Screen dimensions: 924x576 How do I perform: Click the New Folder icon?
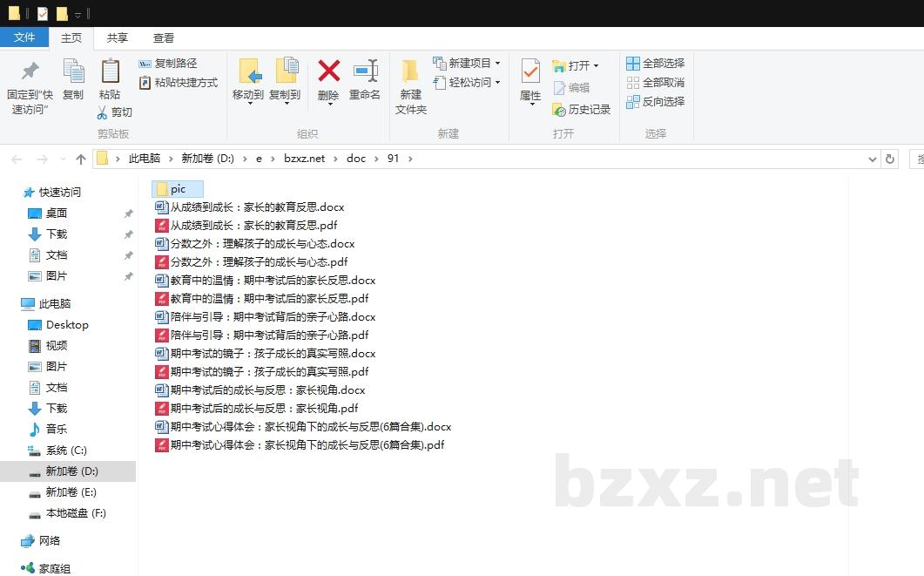[411, 71]
